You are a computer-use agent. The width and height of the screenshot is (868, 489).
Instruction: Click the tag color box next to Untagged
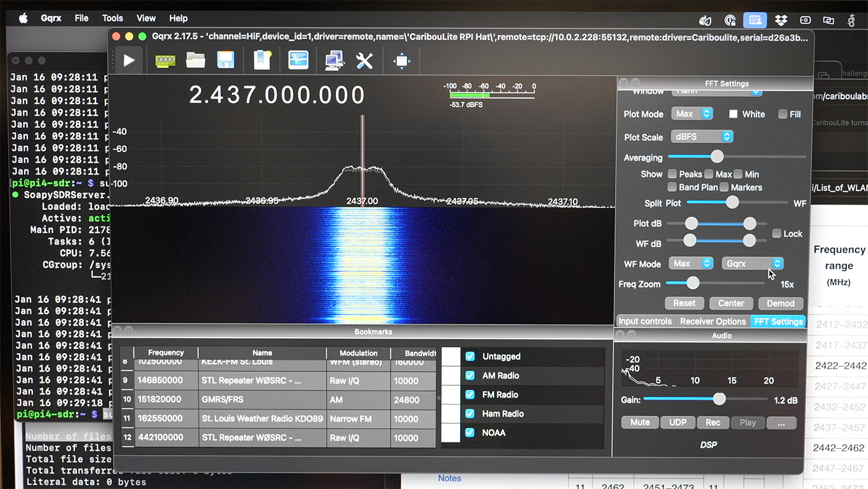pos(451,356)
